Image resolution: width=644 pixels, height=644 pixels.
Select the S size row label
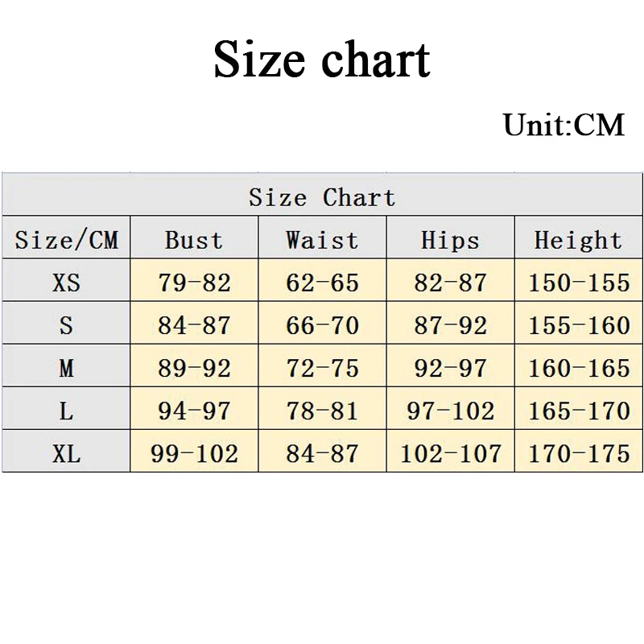coord(66,325)
